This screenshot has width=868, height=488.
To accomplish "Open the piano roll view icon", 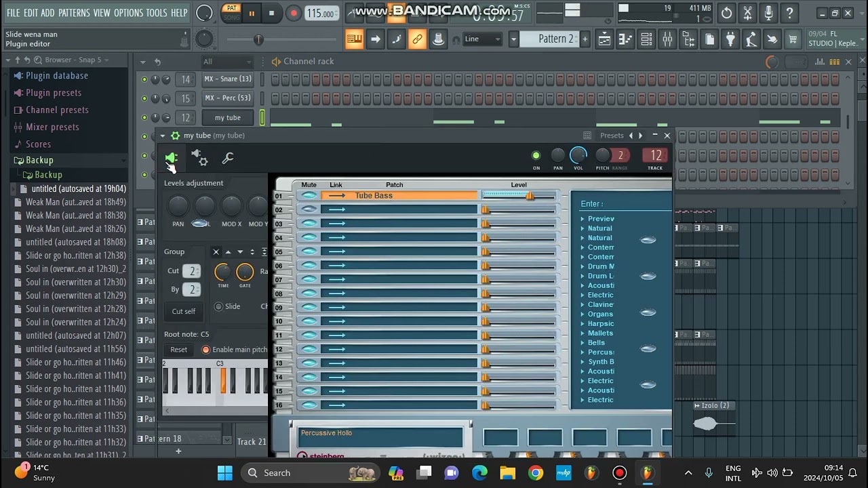I will coord(625,40).
